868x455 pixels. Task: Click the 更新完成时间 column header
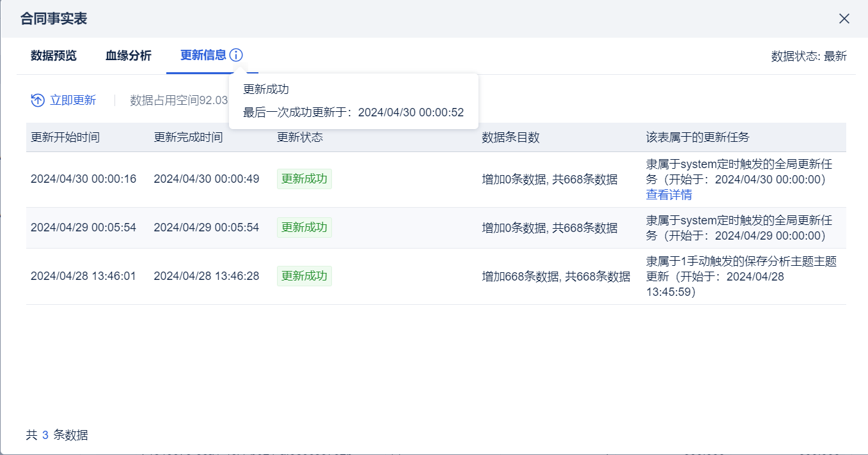pos(188,137)
